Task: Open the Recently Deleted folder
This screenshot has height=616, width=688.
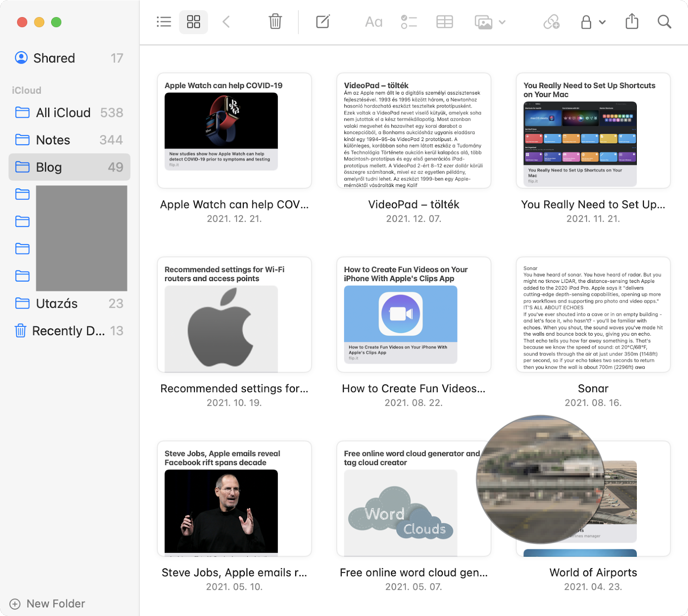Action: coord(69,331)
